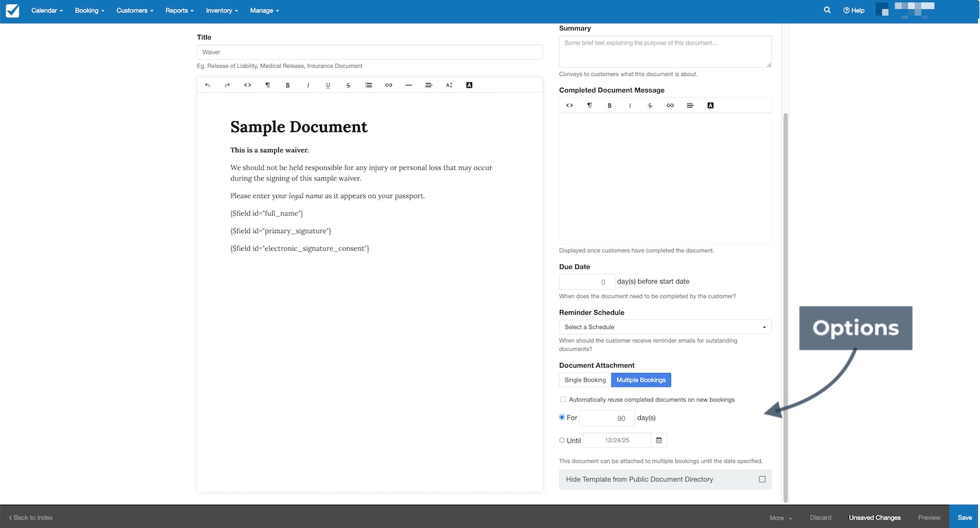
Task: Open text color in Completed Document Message toolbar
Action: click(x=711, y=106)
